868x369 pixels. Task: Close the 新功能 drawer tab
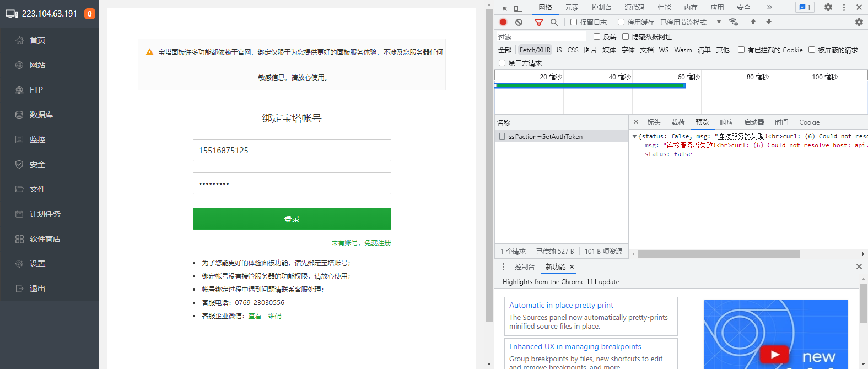(572, 267)
